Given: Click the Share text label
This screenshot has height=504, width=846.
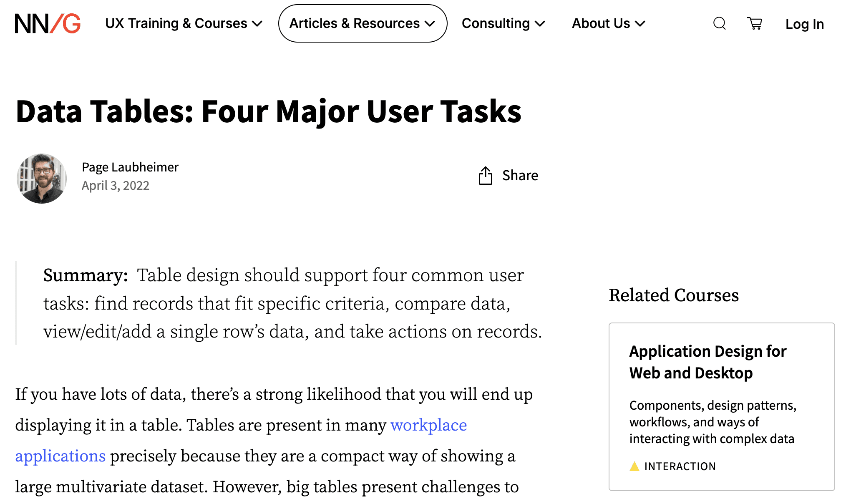Looking at the screenshot, I should (x=520, y=176).
